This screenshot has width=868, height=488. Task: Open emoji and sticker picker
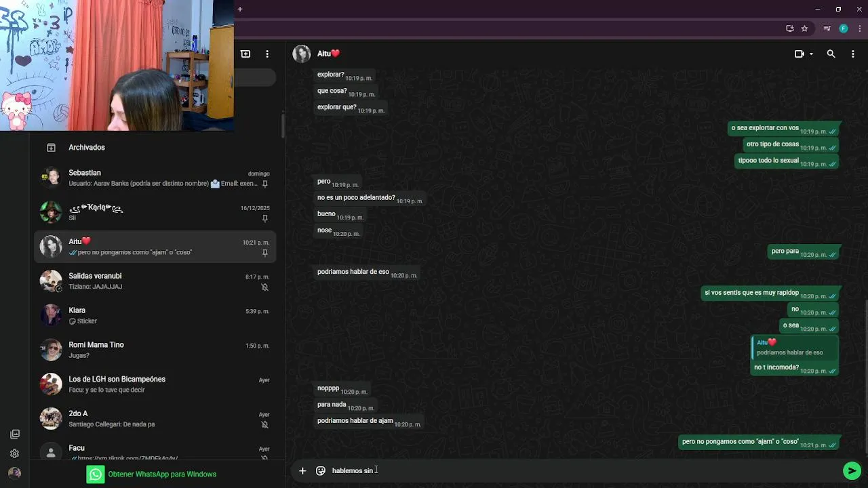(321, 470)
